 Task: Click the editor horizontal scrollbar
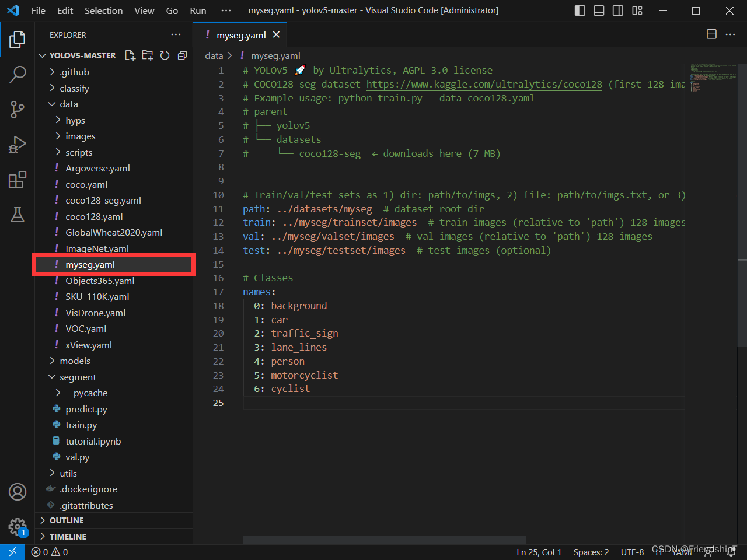tap(384, 540)
